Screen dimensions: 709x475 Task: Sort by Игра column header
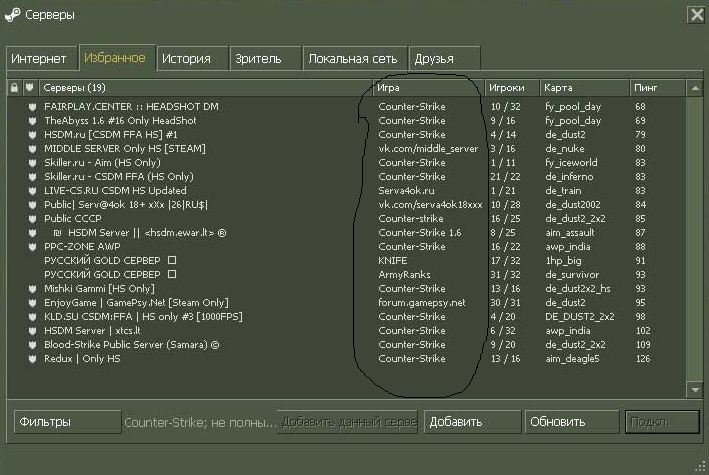(x=429, y=87)
